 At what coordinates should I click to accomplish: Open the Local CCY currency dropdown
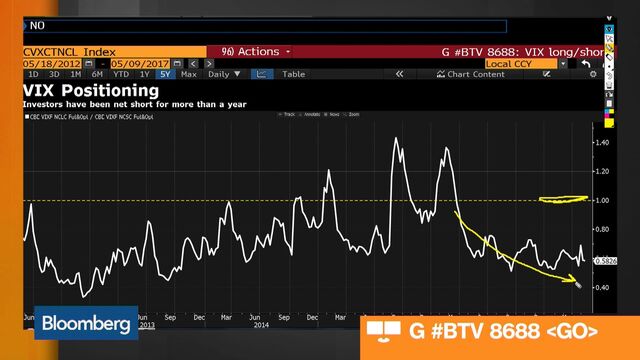click(521, 64)
